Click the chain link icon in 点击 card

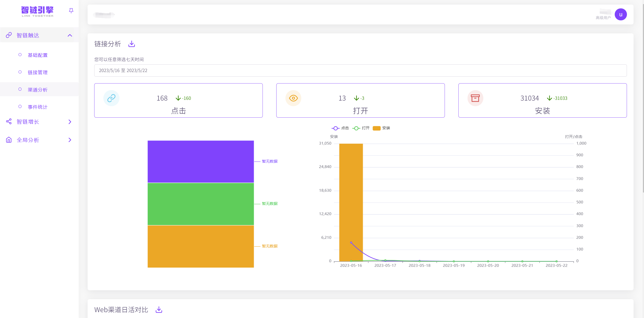tap(111, 98)
